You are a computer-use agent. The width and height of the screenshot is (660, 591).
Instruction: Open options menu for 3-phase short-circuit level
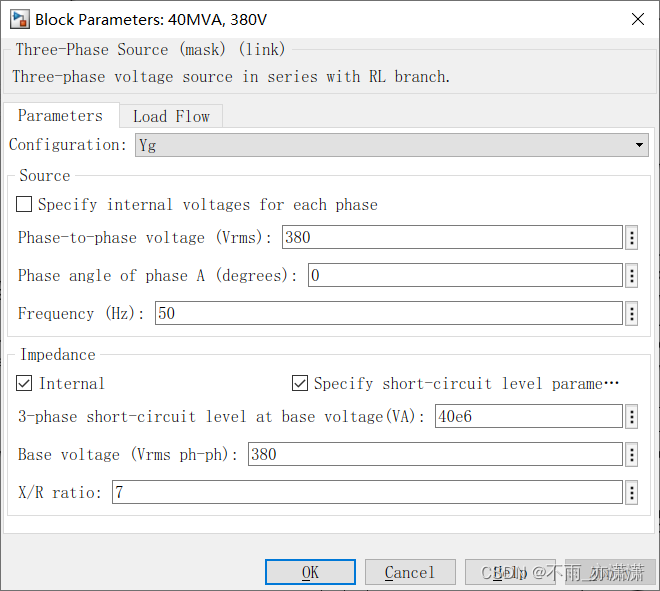click(632, 417)
